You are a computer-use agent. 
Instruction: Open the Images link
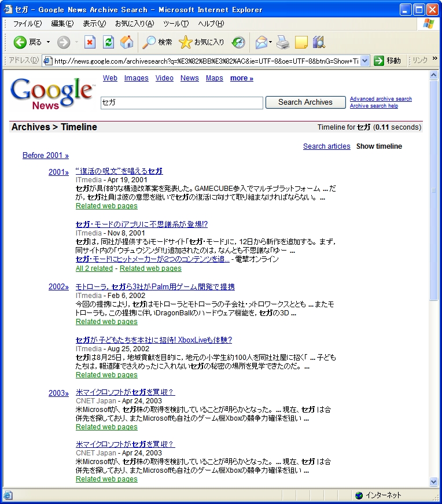(137, 78)
